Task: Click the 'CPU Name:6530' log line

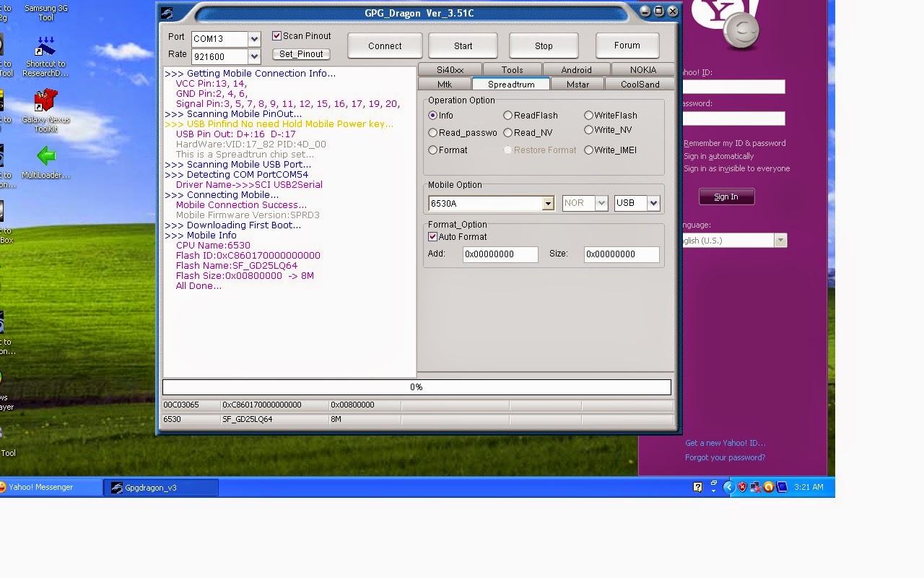Action: pos(213,246)
